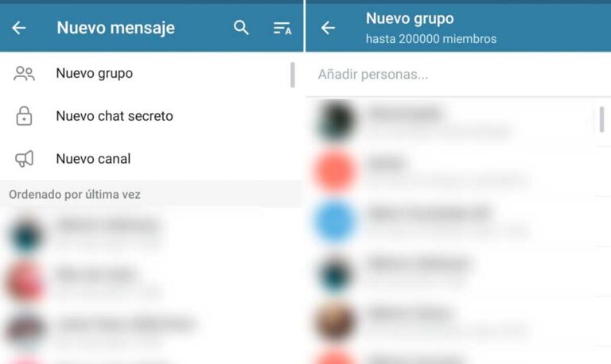Click the right contact list scrollbar handle
The image size is (611, 364).
click(602, 119)
